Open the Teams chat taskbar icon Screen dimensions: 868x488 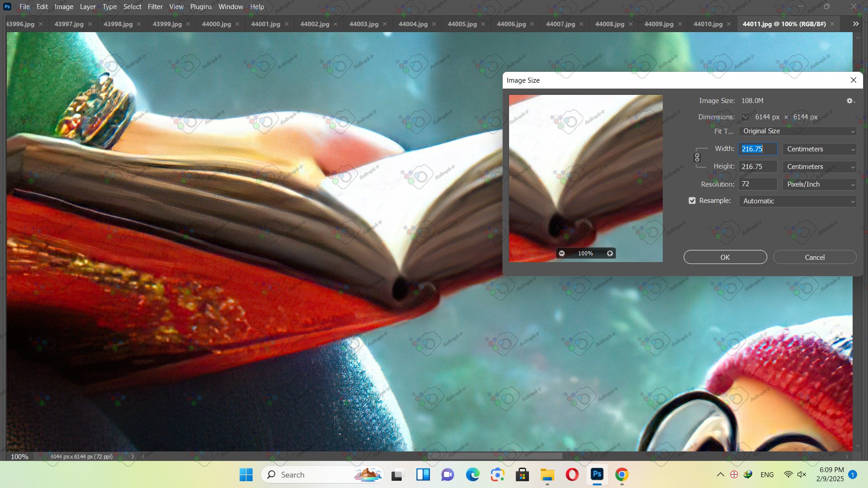pyautogui.click(x=448, y=475)
